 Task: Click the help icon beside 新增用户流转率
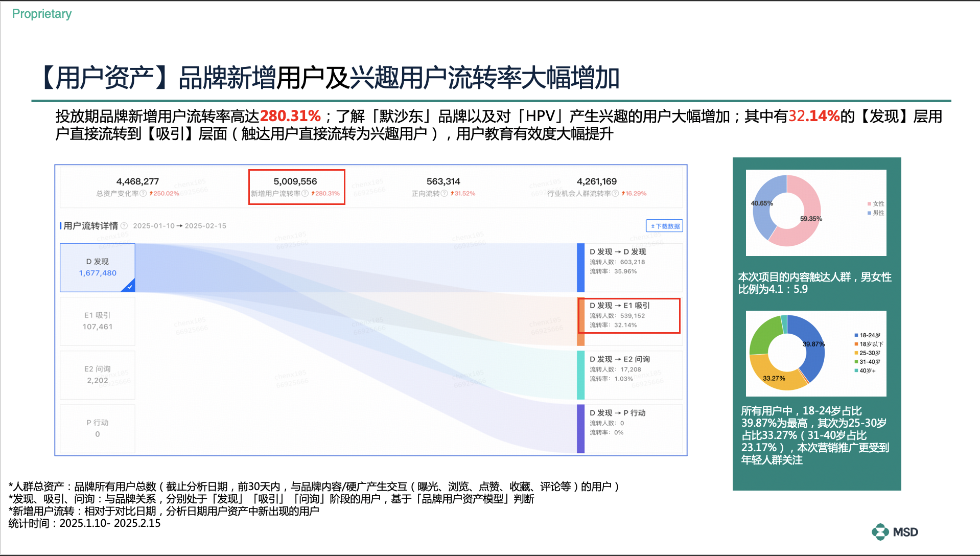(x=305, y=194)
